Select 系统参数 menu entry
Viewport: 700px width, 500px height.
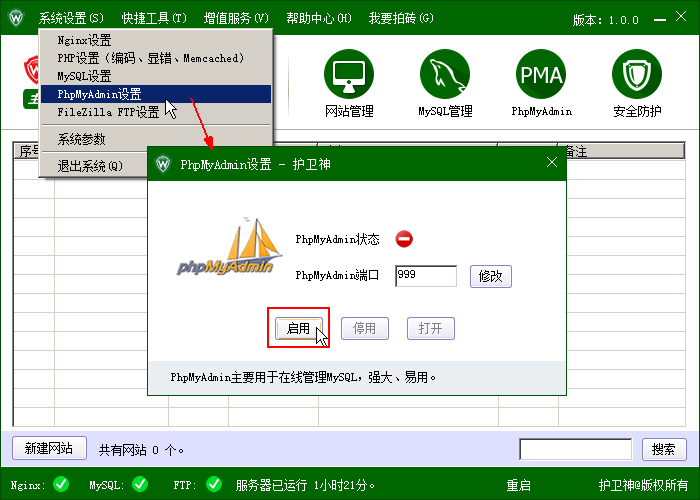coord(156,139)
